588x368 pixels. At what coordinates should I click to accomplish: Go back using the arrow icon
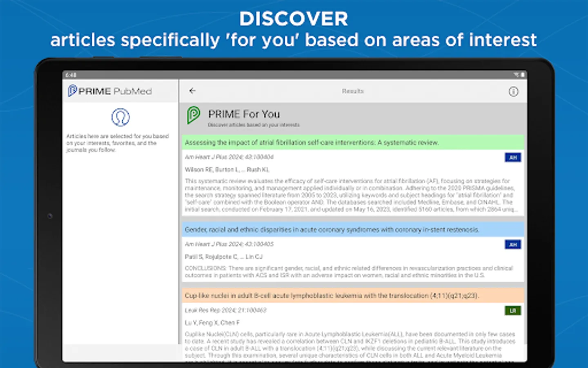pos(192,91)
